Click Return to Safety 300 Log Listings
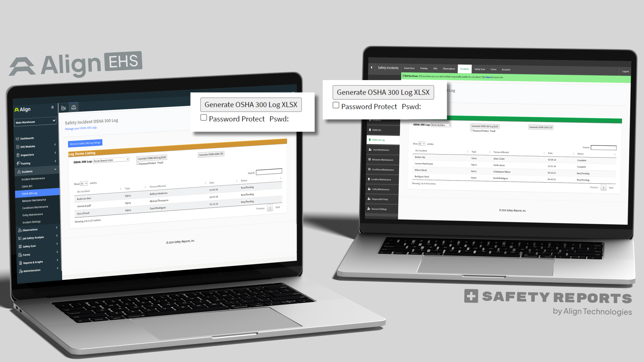This screenshot has height=362, width=644. click(x=85, y=143)
